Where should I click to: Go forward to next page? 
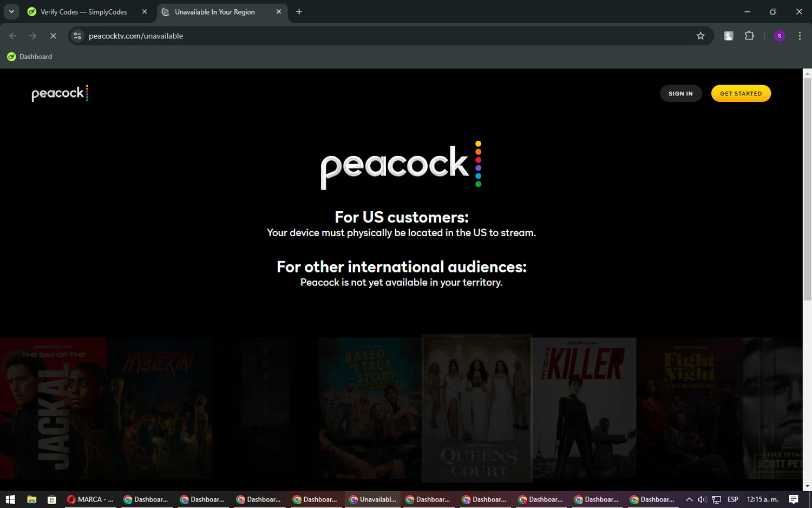(33, 36)
